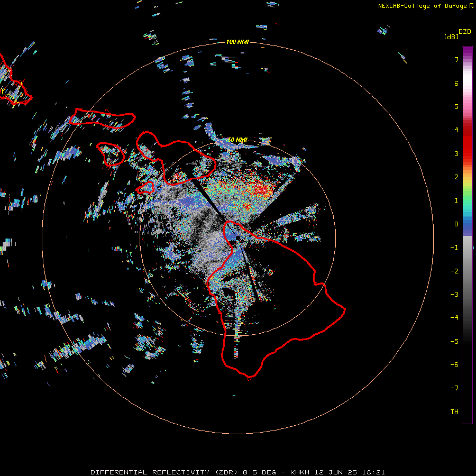Click the blue zero-dB portion of color bar
Screen dimensions: 476x476
[467, 226]
